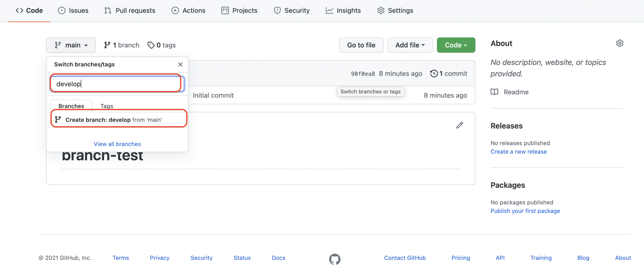Expand the green Code dropdown
This screenshot has width=644, height=275.
456,45
